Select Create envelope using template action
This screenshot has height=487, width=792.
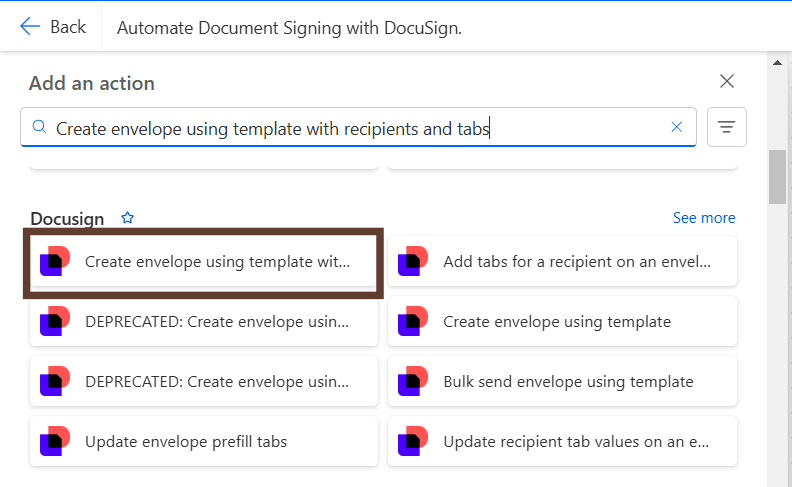(556, 322)
